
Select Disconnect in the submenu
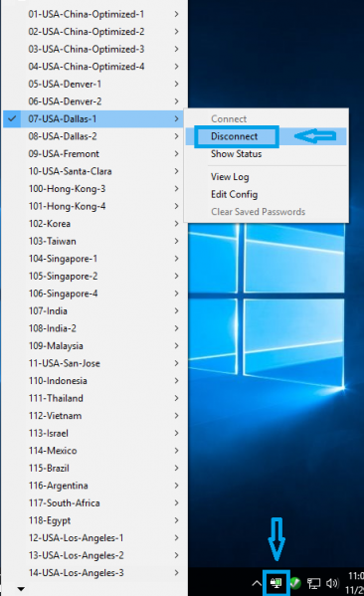tap(234, 136)
